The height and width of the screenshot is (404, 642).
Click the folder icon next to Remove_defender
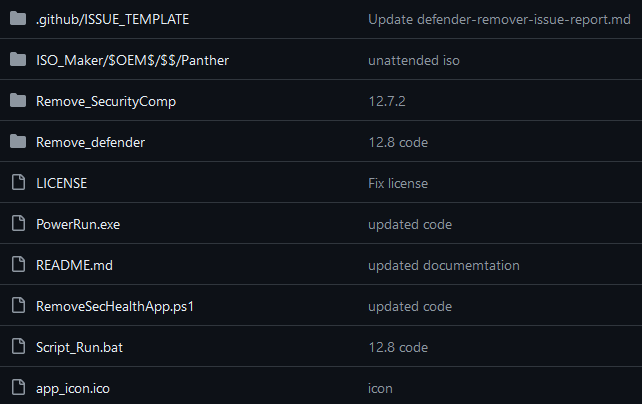(x=18, y=142)
